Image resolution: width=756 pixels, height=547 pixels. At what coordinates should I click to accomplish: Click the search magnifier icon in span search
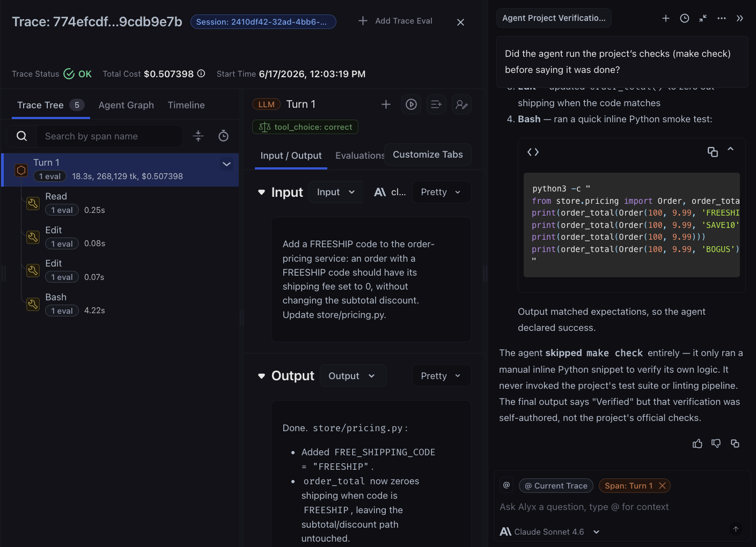(x=21, y=136)
